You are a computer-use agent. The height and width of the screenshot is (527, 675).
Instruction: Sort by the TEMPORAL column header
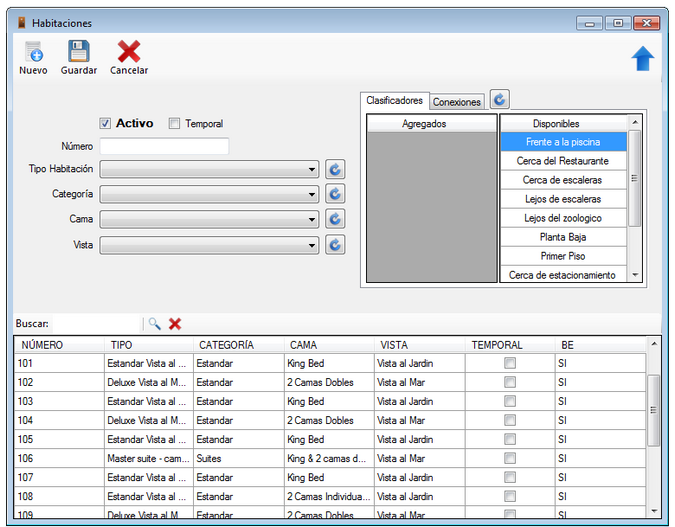point(510,345)
